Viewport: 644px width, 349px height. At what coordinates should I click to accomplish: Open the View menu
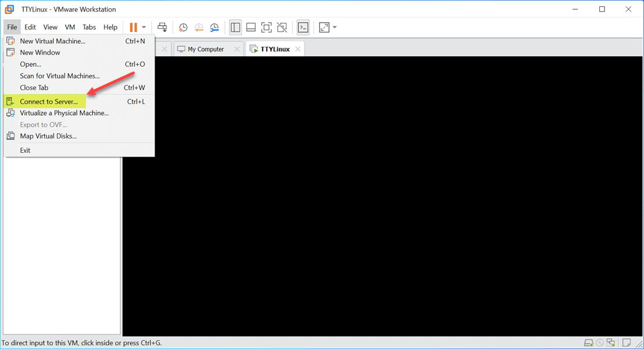50,27
